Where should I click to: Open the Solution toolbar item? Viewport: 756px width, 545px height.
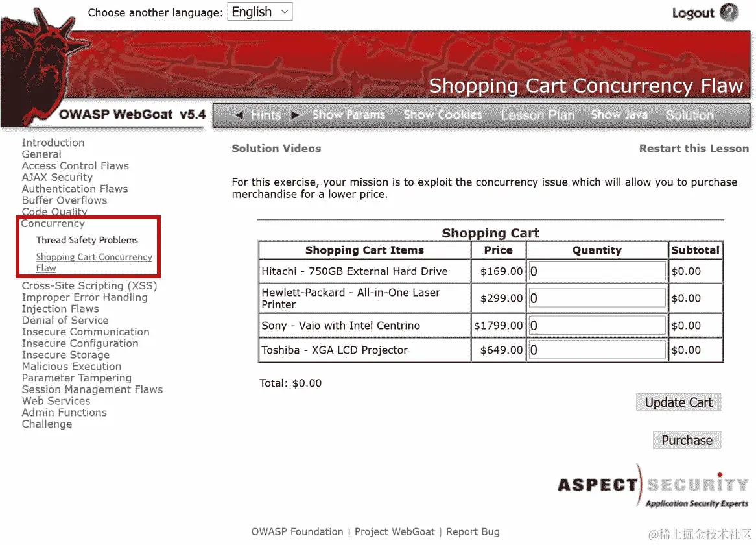tap(689, 115)
